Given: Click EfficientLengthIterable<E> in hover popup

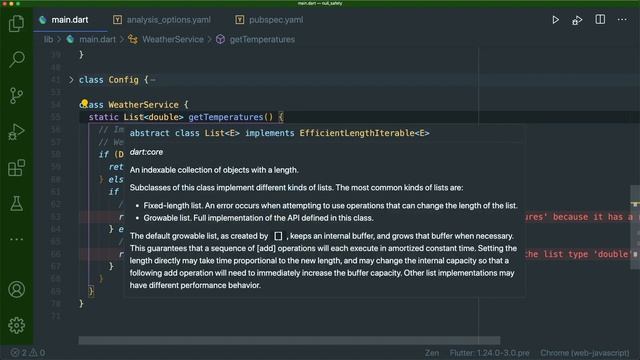Looking at the screenshot, I should click(364, 133).
